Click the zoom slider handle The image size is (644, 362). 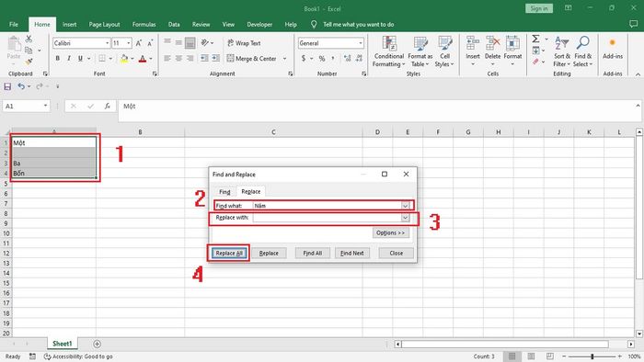(x=592, y=356)
